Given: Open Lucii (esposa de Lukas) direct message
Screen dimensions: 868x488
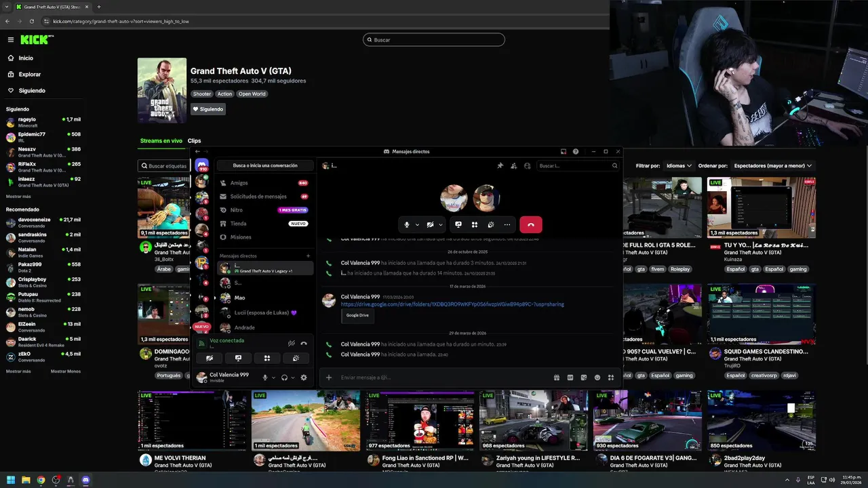Looking at the screenshot, I should click(264, 312).
